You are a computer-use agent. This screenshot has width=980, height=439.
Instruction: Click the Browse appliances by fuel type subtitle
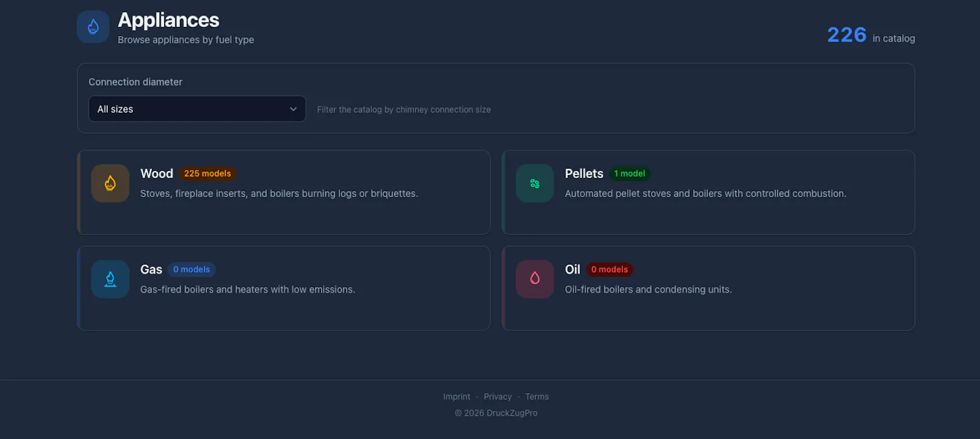tap(186, 40)
